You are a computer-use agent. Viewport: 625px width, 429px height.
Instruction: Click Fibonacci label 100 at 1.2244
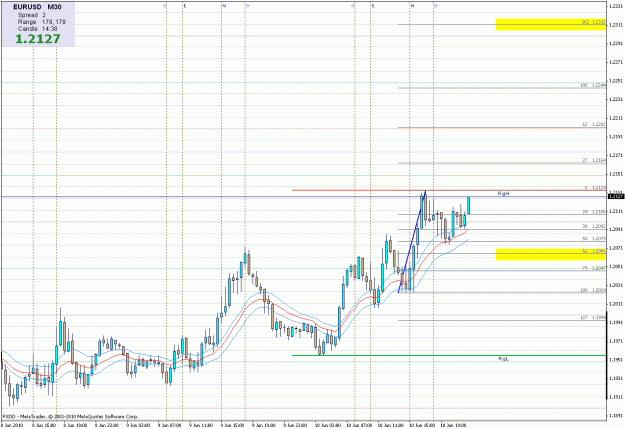593,85
